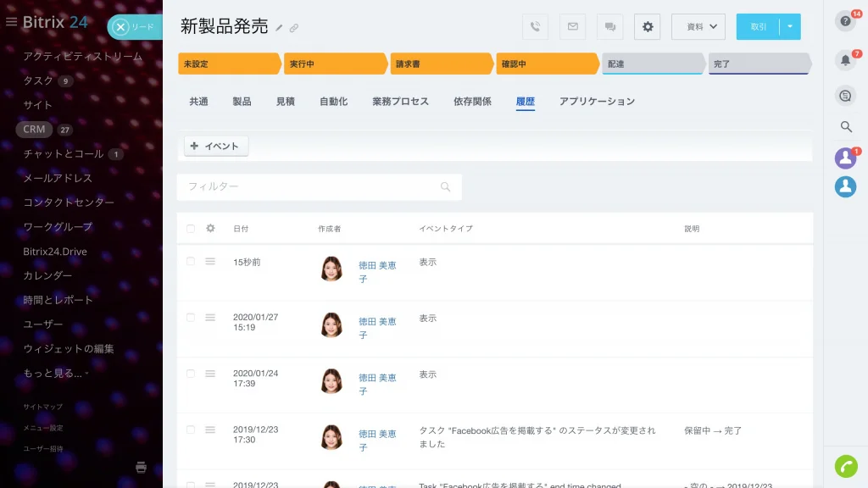Open the settings gear button in the header
Image resolution: width=868 pixels, height=488 pixels.
[x=647, y=26]
